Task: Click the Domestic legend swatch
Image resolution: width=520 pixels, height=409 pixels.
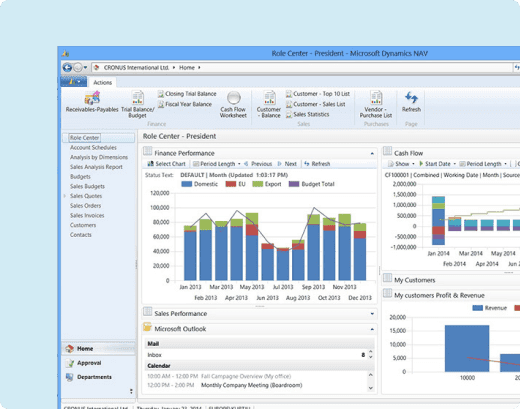Action: pyautogui.click(x=187, y=184)
